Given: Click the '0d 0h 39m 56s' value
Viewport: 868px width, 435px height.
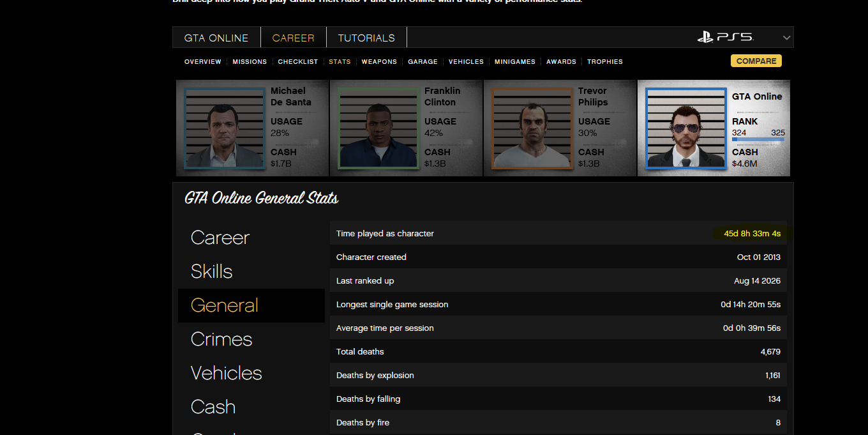Looking at the screenshot, I should 752,328.
